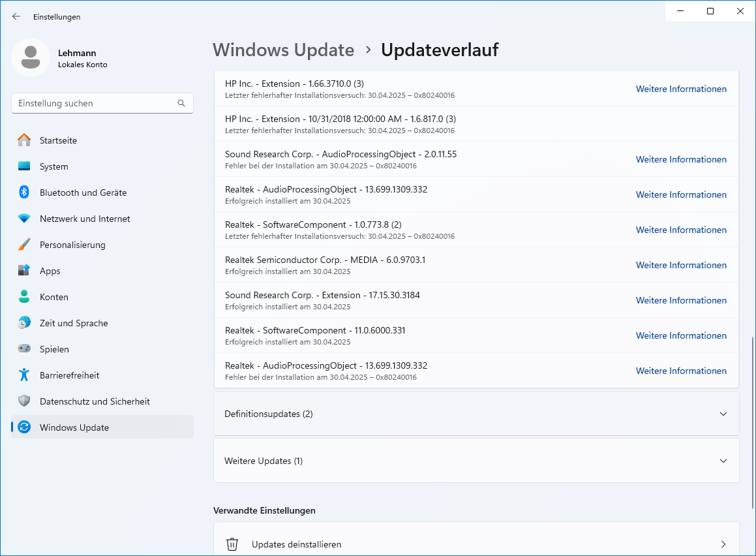The height and width of the screenshot is (556, 756).
Task: Go to Bluetooth und Geräte settings
Action: [x=102, y=193]
